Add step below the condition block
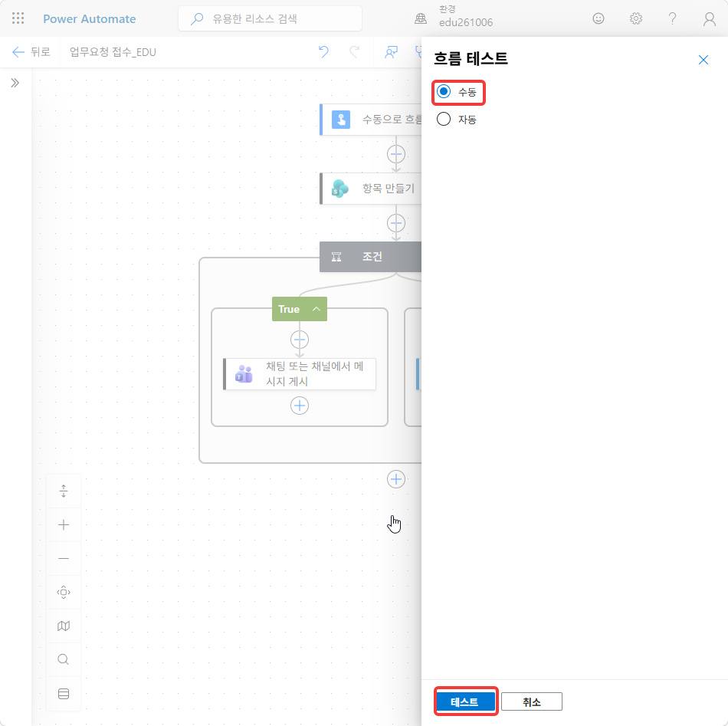Viewport: 728px width, 726px height. click(x=396, y=479)
